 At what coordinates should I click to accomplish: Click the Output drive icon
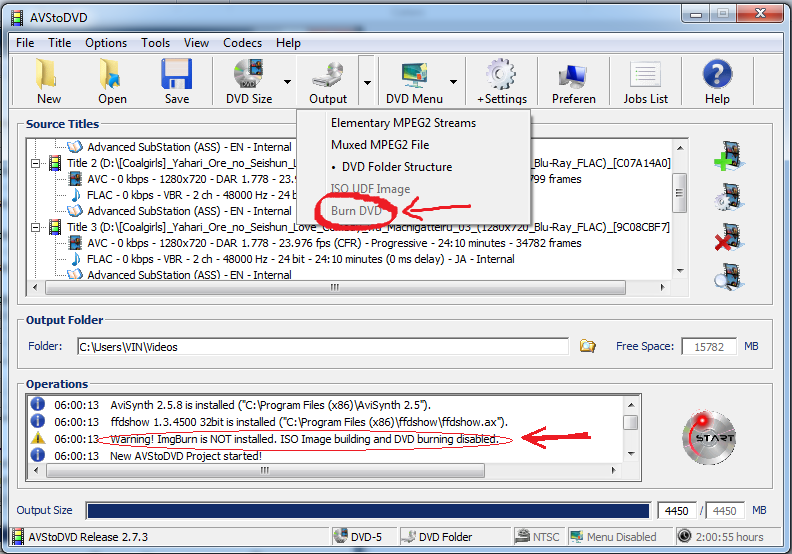[328, 74]
